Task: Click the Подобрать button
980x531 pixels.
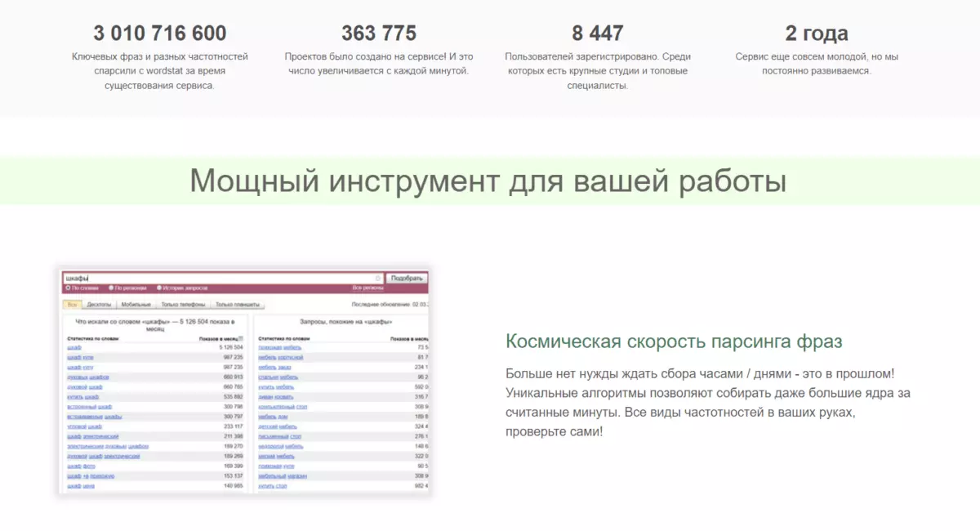Action: [x=407, y=279]
